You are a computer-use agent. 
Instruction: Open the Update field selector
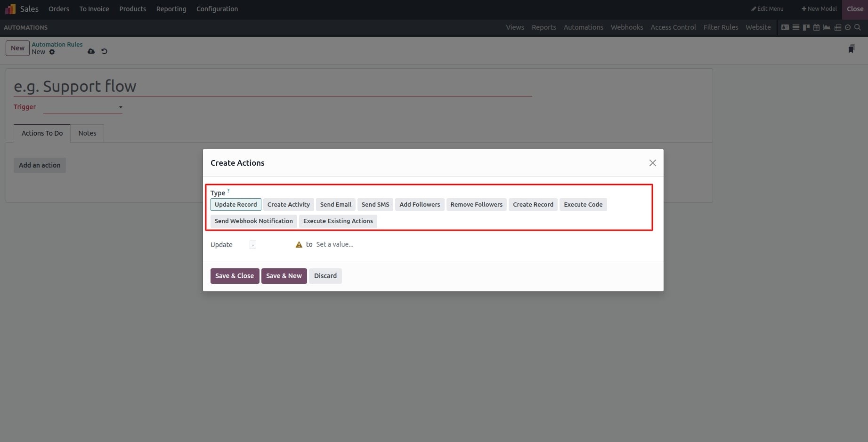click(x=253, y=245)
